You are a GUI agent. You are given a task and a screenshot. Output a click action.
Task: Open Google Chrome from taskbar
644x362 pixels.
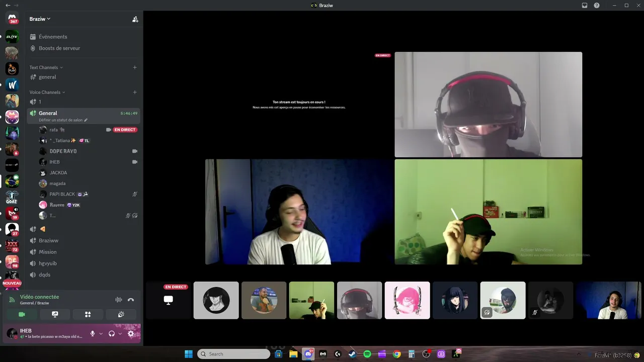click(397, 354)
